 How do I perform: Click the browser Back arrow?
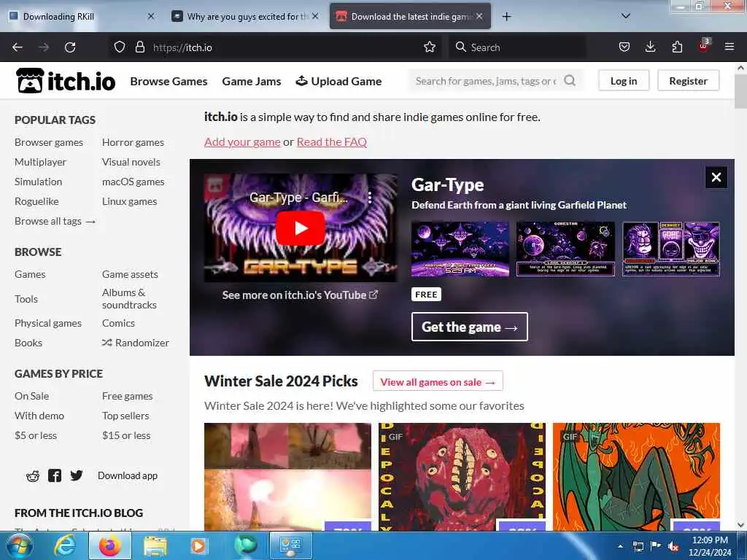tap(18, 47)
